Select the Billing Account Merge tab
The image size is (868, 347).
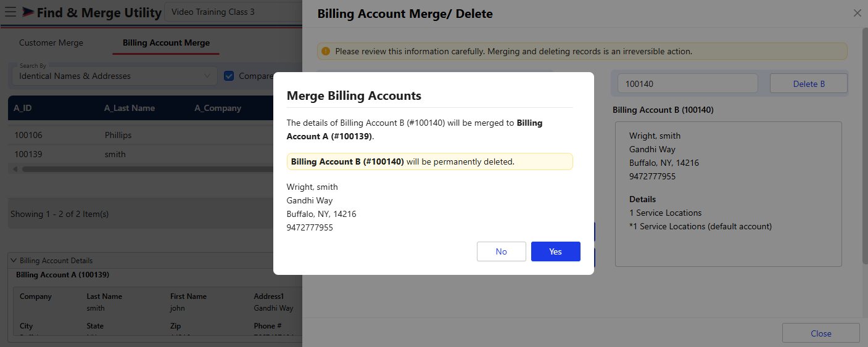pyautogui.click(x=166, y=43)
